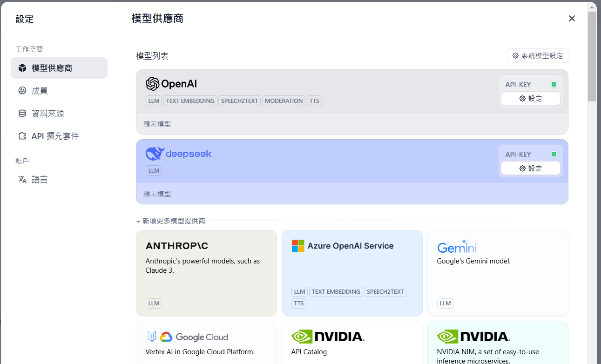Click deepseek API-KEY label

518,155
